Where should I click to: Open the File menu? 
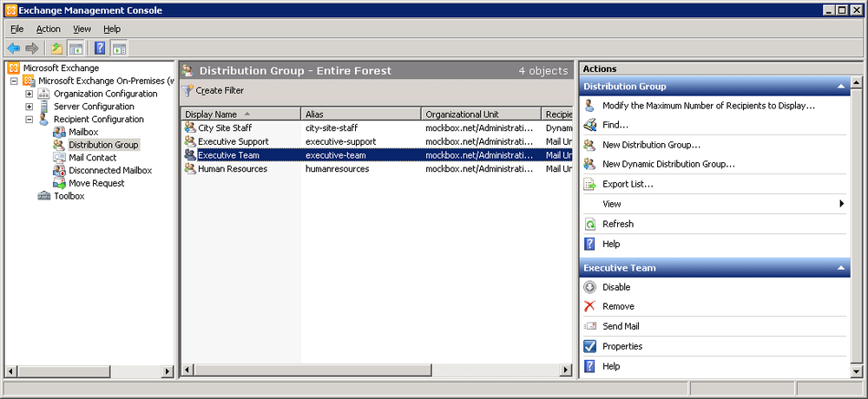pyautogui.click(x=16, y=29)
